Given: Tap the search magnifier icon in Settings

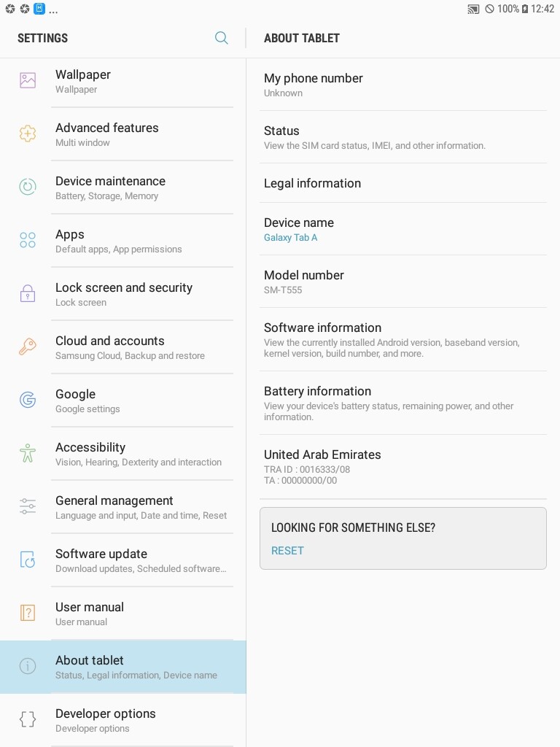Looking at the screenshot, I should point(222,38).
